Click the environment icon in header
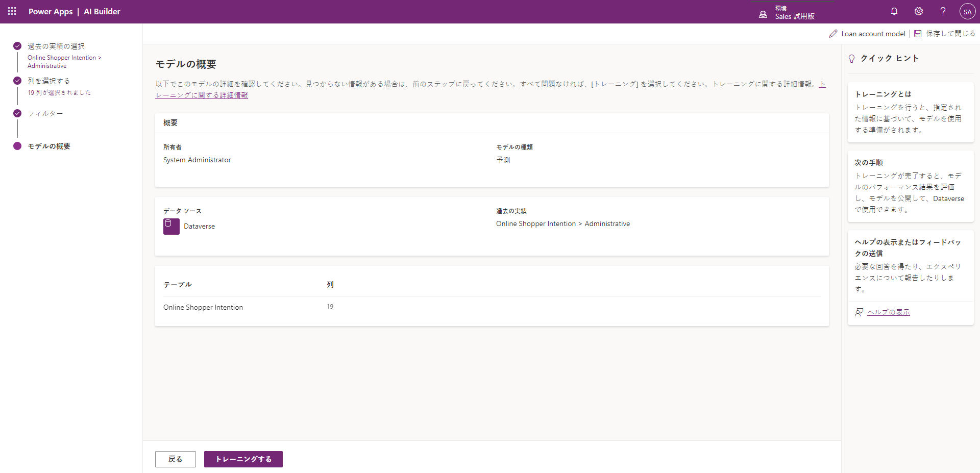The image size is (980, 473). tap(763, 14)
